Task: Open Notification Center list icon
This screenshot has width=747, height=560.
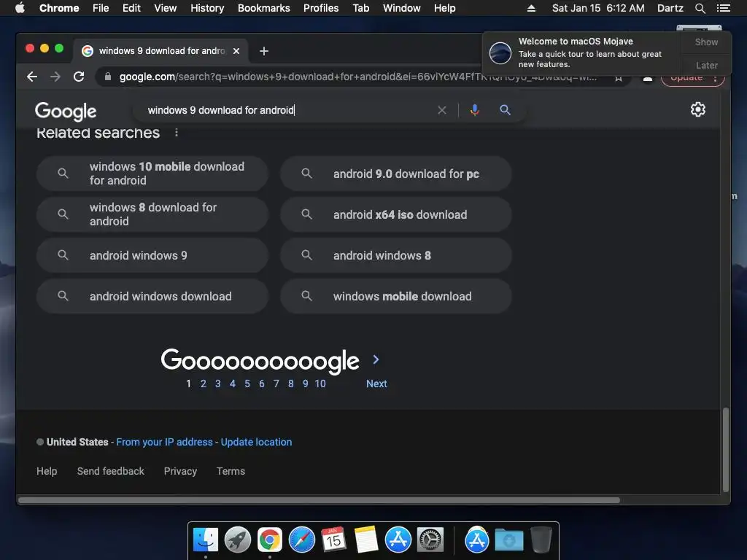Action: click(x=723, y=8)
